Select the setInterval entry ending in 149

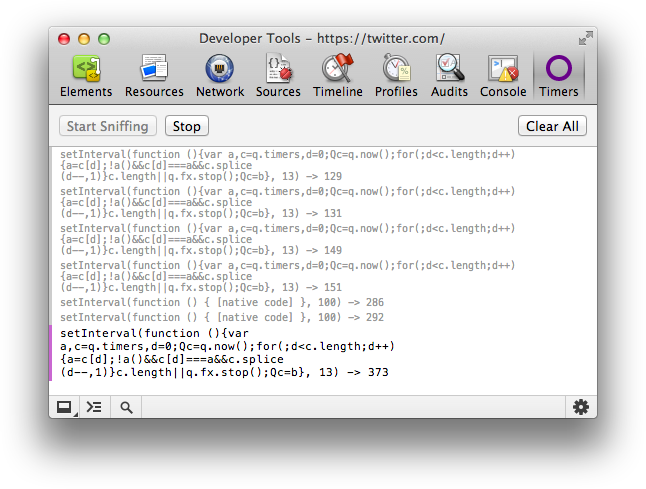click(x=288, y=240)
